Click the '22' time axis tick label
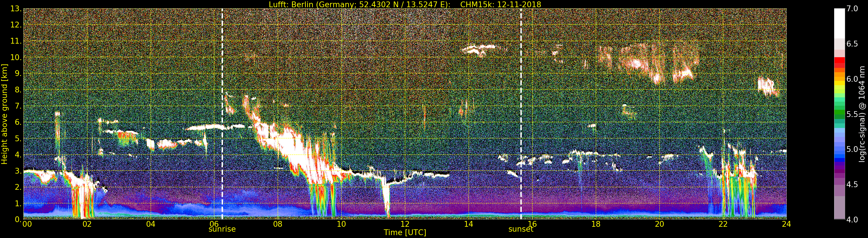The image size is (868, 238). [x=723, y=224]
